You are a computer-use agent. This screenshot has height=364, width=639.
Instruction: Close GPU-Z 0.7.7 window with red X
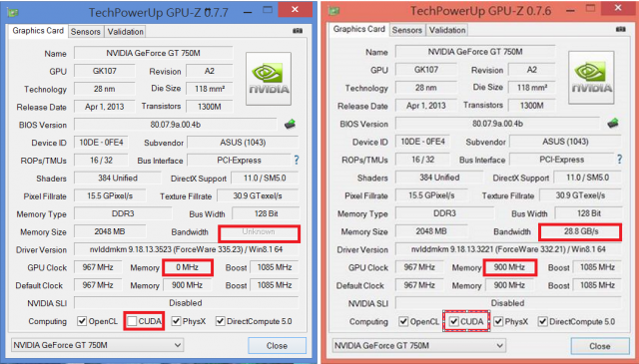(296, 9)
